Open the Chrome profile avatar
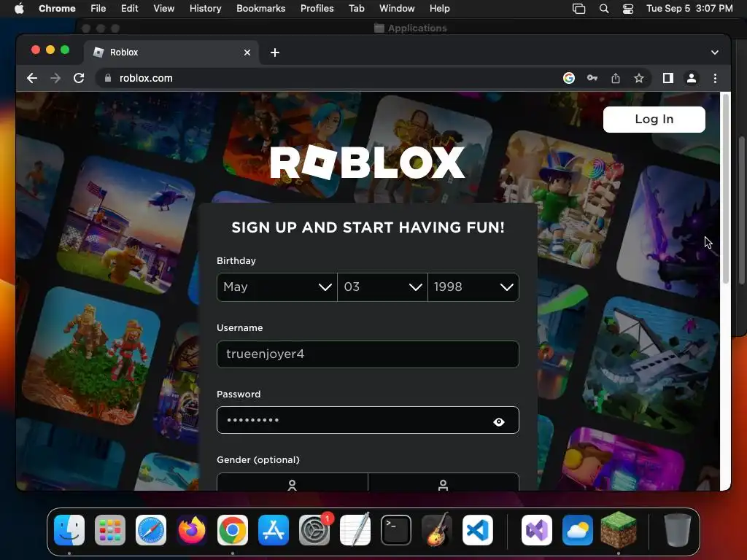Viewport: 747px width, 560px height. (x=692, y=78)
